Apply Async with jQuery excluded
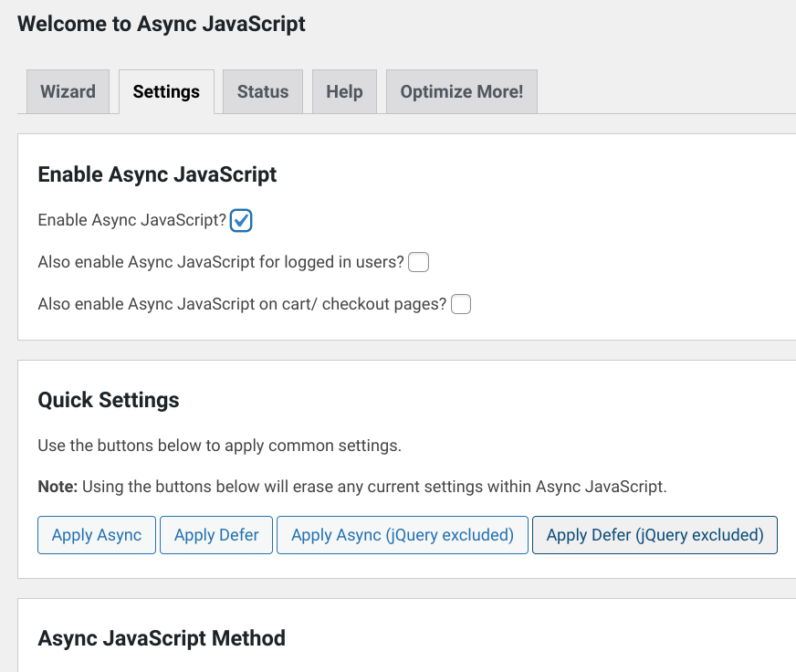 (403, 535)
